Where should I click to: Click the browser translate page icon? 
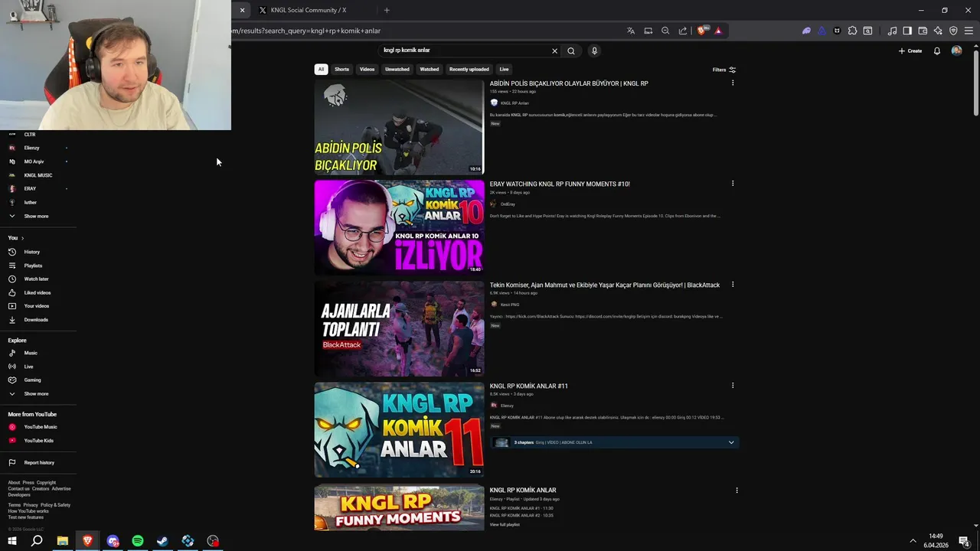point(631,31)
